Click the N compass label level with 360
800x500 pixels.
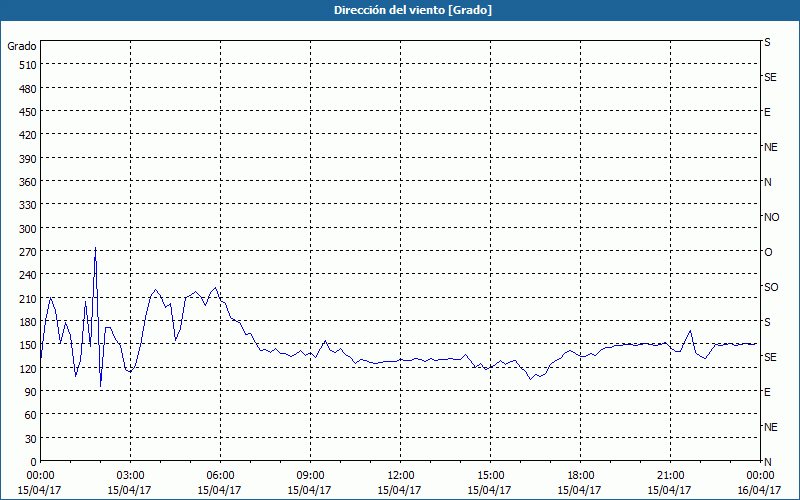click(x=768, y=182)
